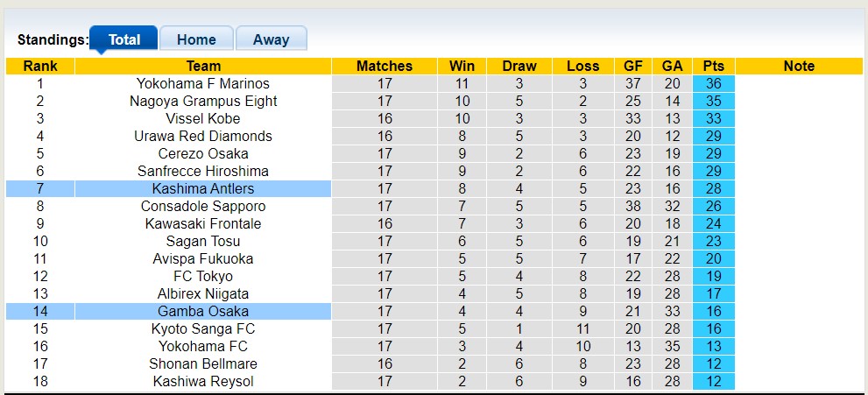868x395 pixels.
Task: Open Nagoya Grampus Eight team page
Action: [x=203, y=102]
